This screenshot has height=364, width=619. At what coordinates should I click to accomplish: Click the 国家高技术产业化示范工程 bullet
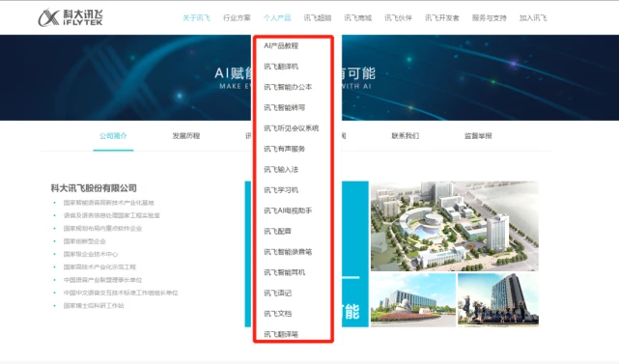click(99, 266)
